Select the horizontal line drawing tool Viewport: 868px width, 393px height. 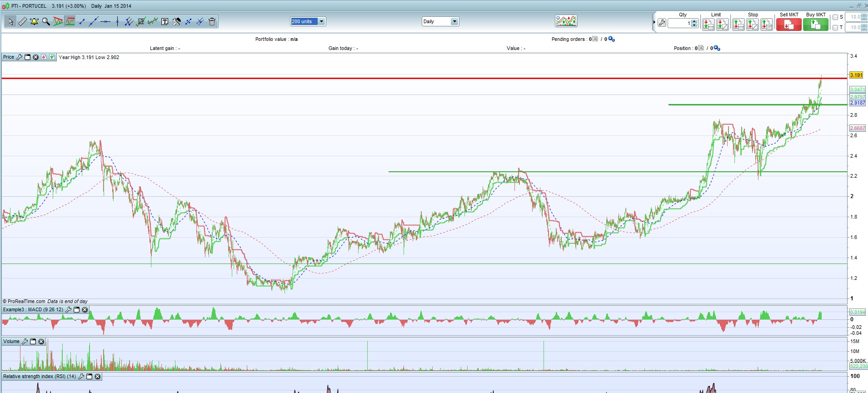tap(105, 21)
